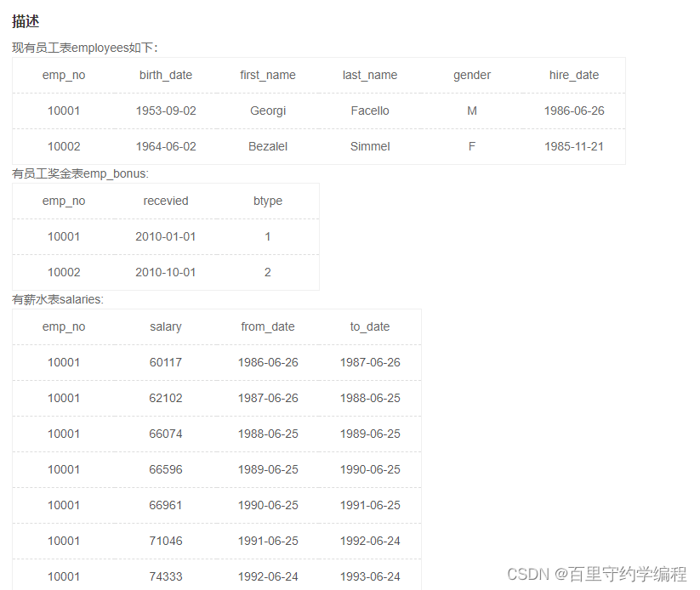Select received date 2010-01-01
The width and height of the screenshot is (700, 590).
tap(166, 236)
